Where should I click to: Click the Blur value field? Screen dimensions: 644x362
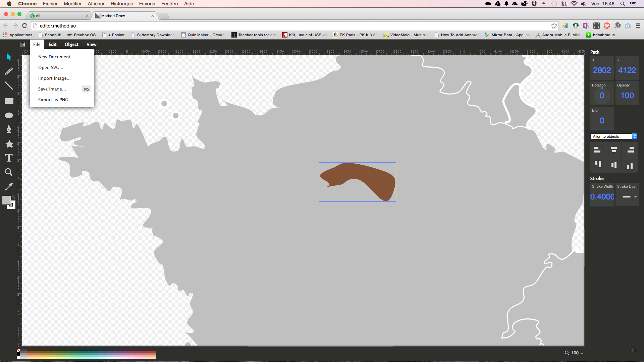602,121
